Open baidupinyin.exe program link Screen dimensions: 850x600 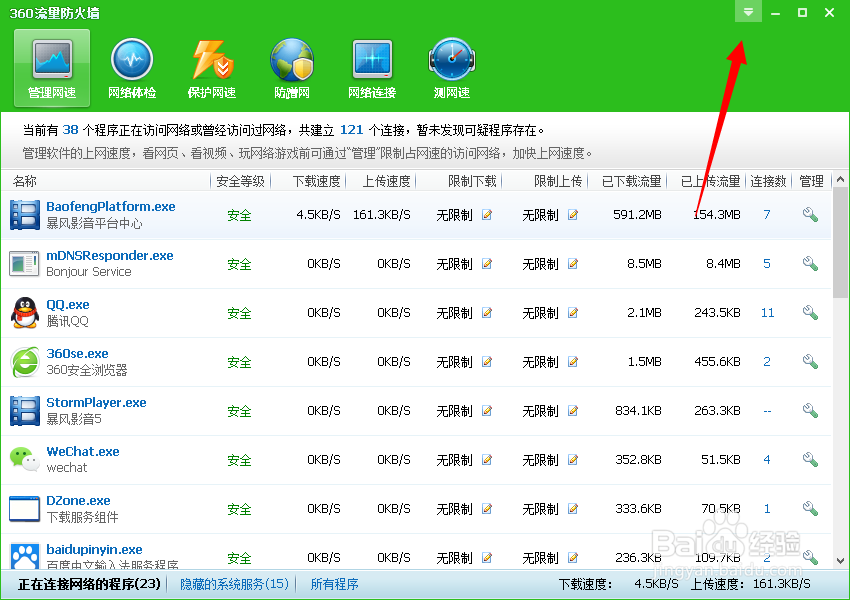pyautogui.click(x=94, y=550)
